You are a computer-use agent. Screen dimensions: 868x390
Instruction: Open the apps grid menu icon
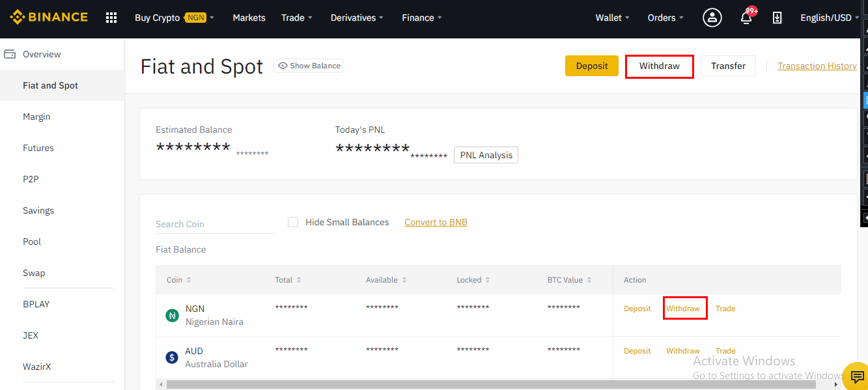click(x=111, y=18)
